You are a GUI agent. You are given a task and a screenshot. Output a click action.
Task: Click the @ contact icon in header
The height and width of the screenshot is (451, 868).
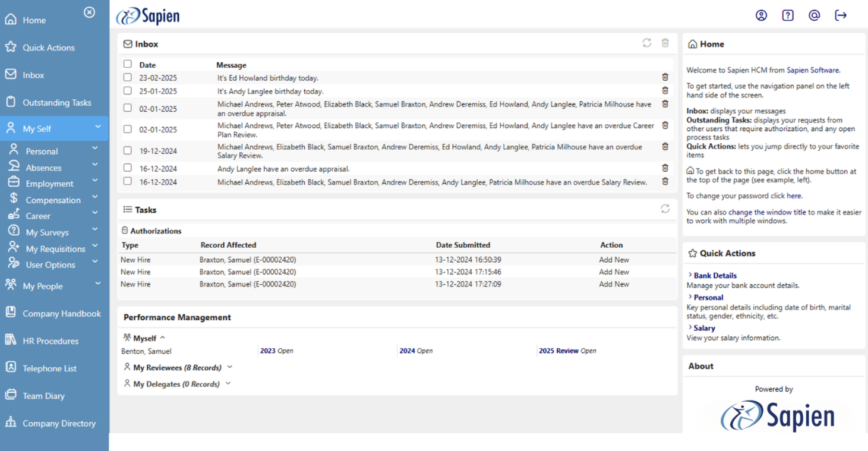click(814, 15)
